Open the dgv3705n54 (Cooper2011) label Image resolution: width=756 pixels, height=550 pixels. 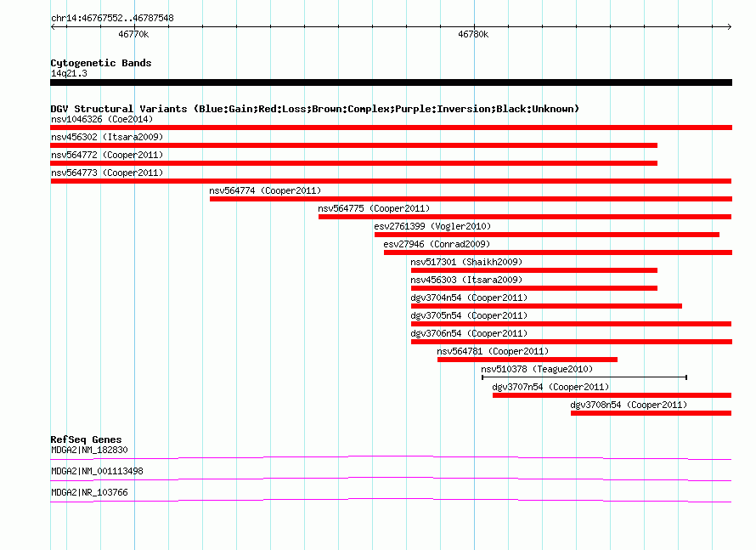pos(469,315)
